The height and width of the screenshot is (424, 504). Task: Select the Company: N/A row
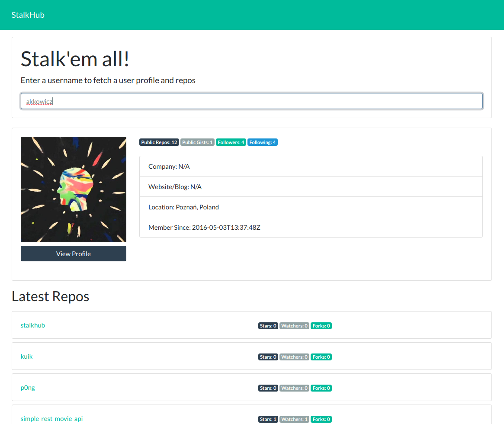[311, 167]
